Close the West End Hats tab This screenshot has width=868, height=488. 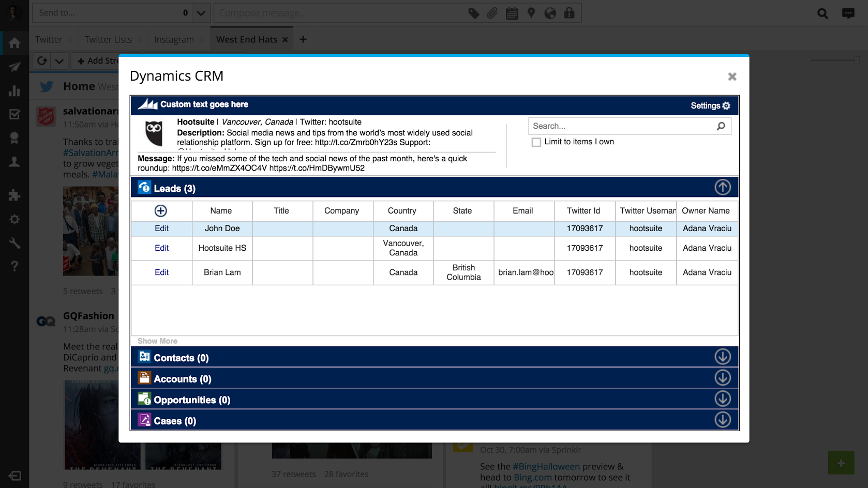tap(285, 40)
